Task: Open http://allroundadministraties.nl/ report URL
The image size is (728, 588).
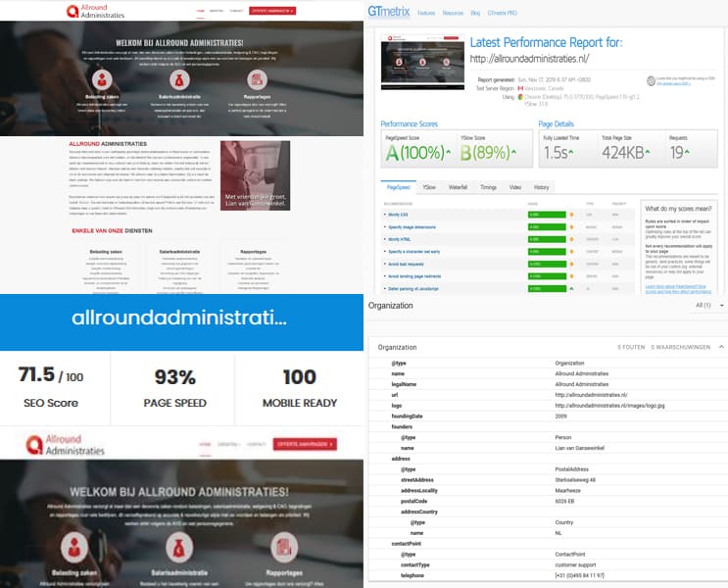Action: (529, 59)
